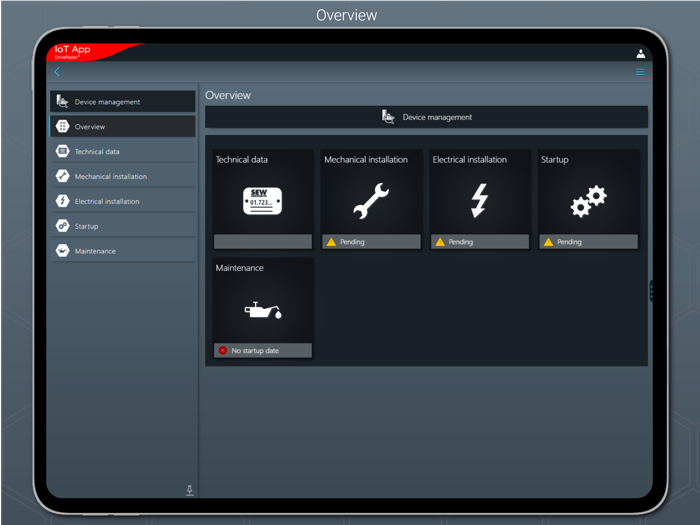Image resolution: width=700 pixels, height=525 pixels.
Task: Click the Electrical installation tile's title text
Action: point(470,160)
